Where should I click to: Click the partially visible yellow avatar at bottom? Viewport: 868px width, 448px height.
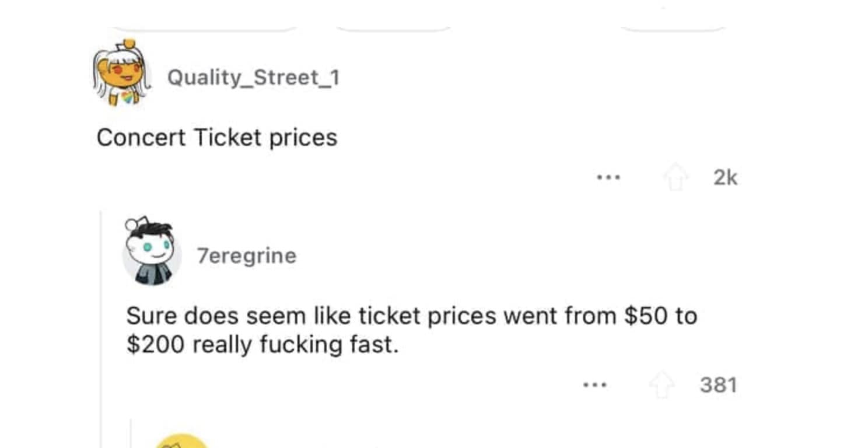pyautogui.click(x=182, y=442)
